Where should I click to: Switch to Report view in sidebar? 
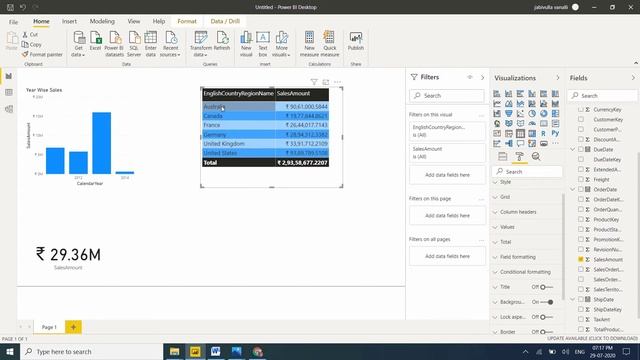point(9,76)
